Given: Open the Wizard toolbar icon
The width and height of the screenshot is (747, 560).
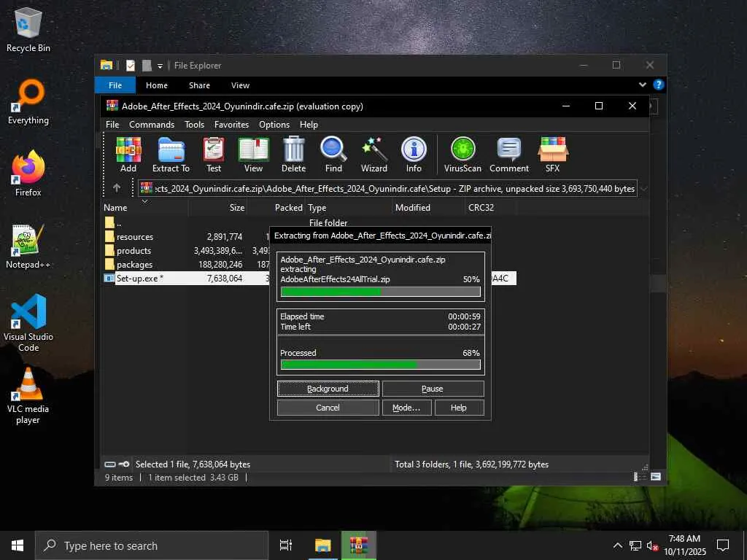Looking at the screenshot, I should coord(374,155).
